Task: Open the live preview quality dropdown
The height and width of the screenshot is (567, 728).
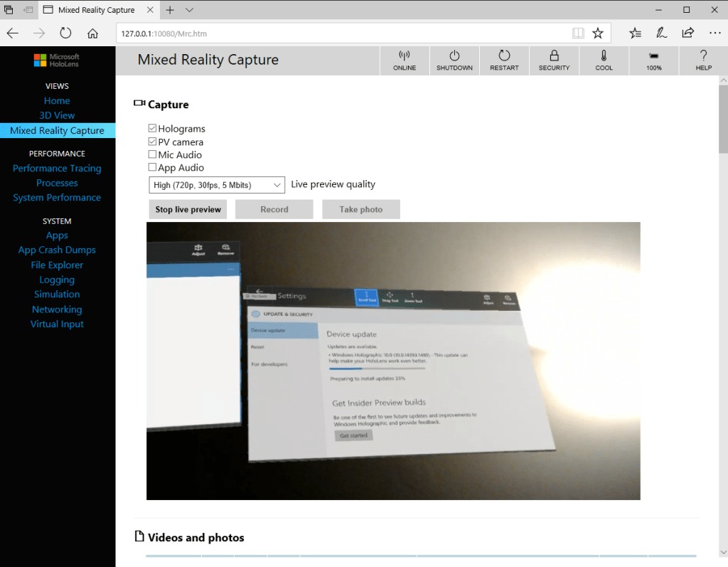Action: 217,185
